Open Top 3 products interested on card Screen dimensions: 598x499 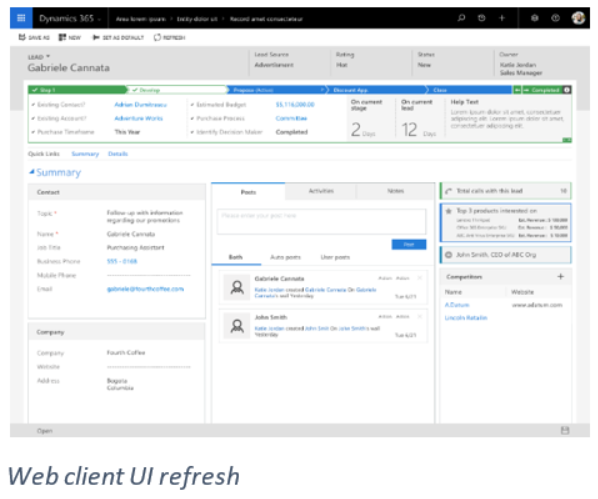pos(506,223)
